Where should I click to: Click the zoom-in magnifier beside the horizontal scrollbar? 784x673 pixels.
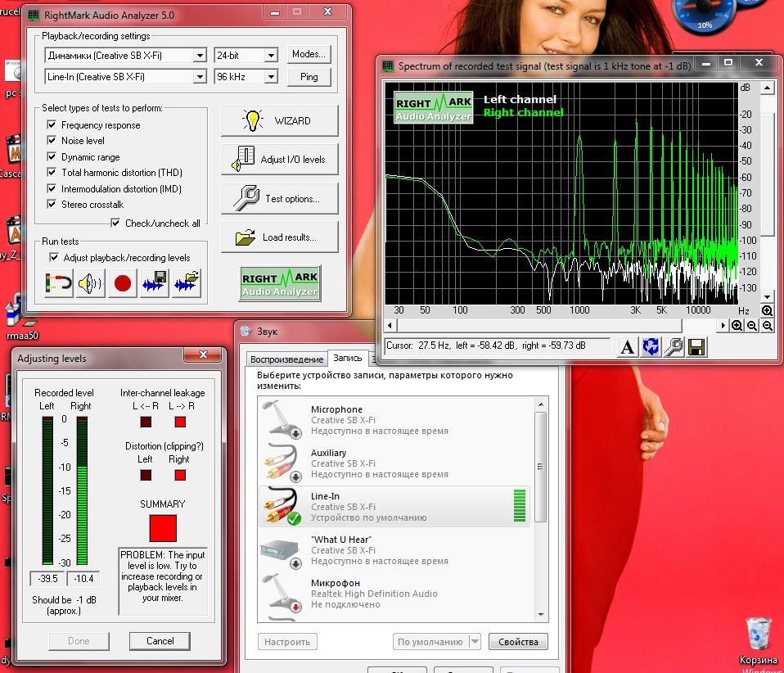(737, 326)
